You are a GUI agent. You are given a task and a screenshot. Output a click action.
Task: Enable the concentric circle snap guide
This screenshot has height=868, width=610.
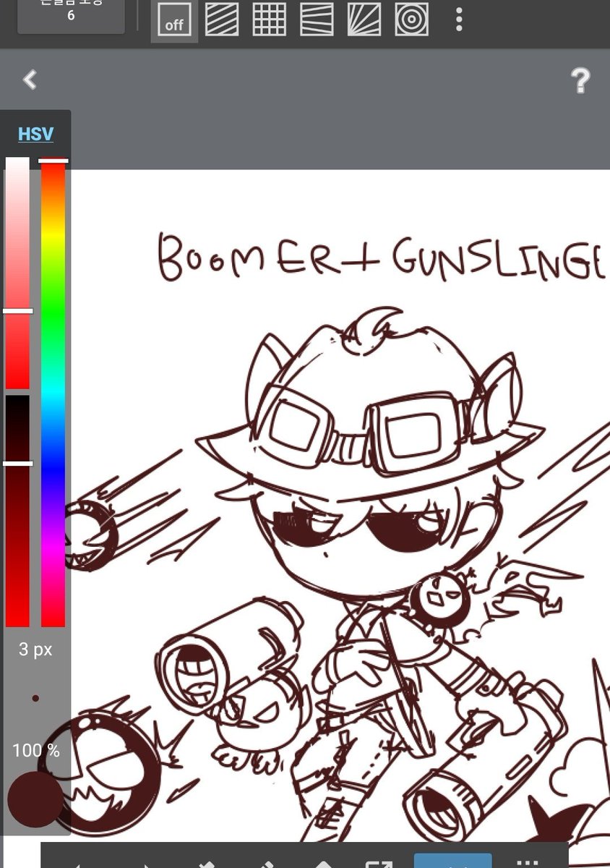tap(412, 20)
